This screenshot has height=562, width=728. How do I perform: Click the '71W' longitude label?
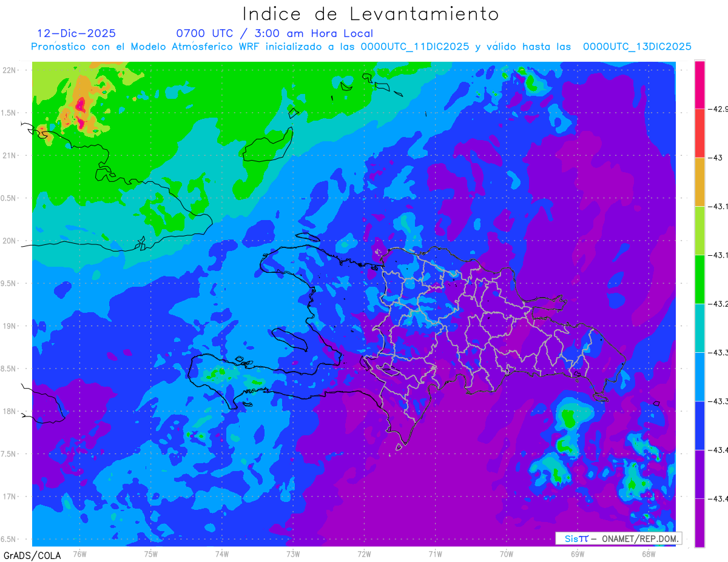[x=435, y=554]
